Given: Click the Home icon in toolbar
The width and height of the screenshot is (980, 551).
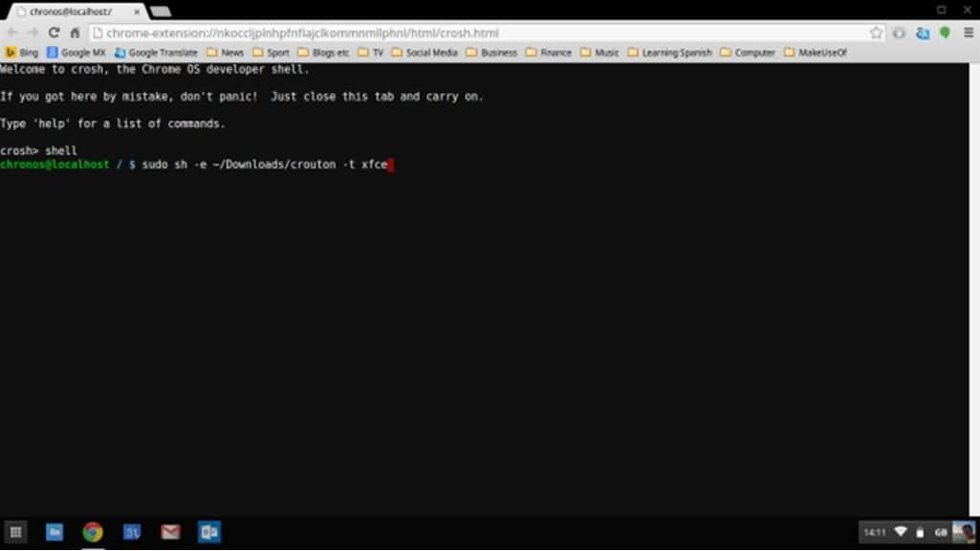Looking at the screenshot, I should (x=75, y=33).
